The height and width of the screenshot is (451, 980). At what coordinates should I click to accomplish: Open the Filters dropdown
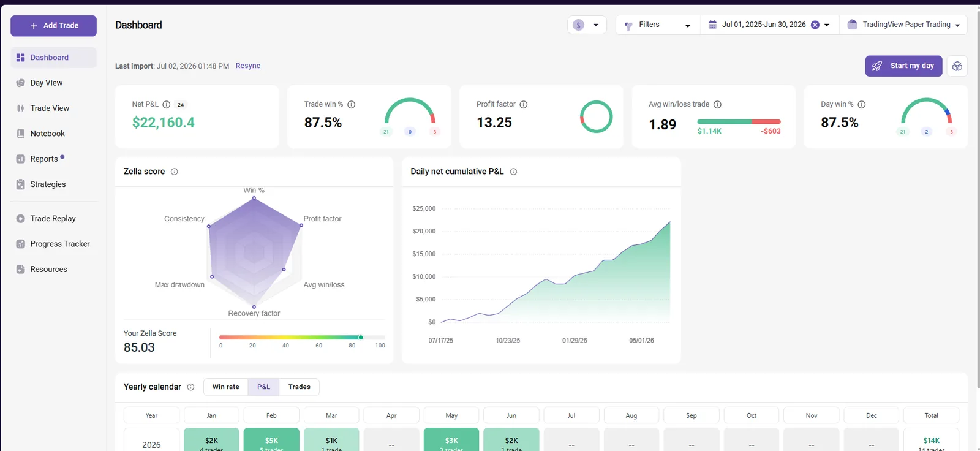658,25
